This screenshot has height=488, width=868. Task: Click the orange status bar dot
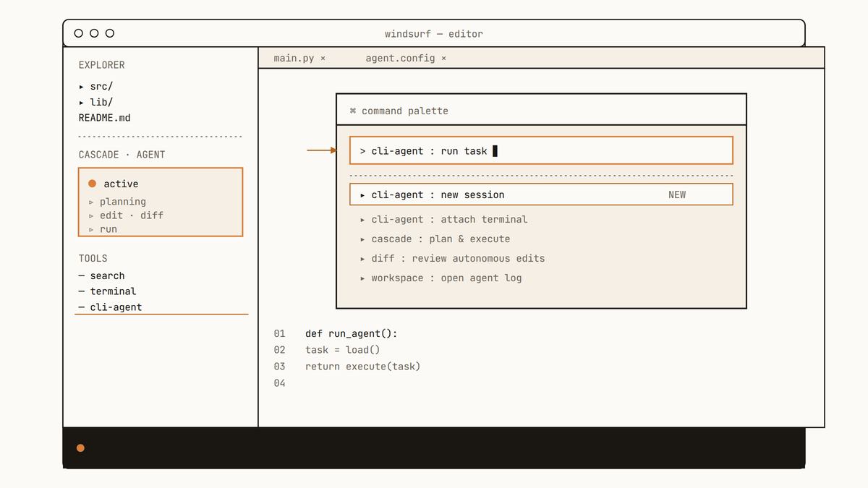80,448
